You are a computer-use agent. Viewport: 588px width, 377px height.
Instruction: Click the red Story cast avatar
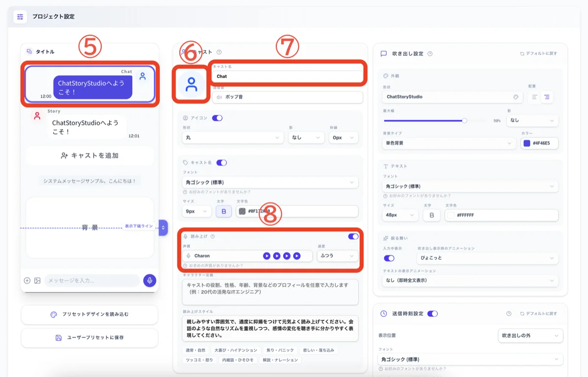pyautogui.click(x=37, y=116)
